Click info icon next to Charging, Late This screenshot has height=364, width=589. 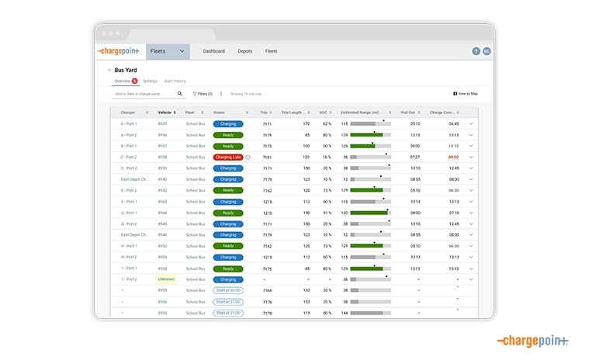click(248, 157)
